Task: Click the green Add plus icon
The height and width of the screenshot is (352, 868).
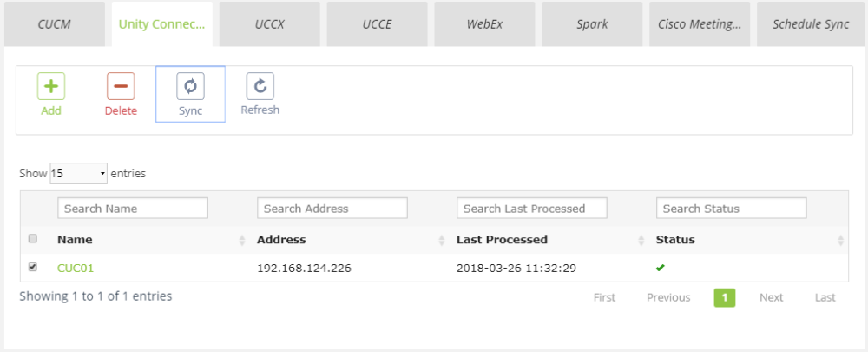Action: tap(51, 87)
